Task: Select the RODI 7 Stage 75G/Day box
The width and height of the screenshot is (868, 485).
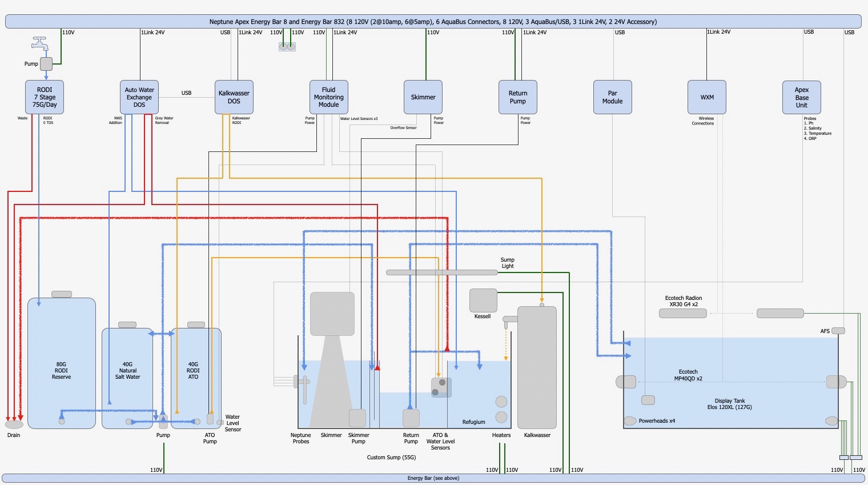Action: 45,97
